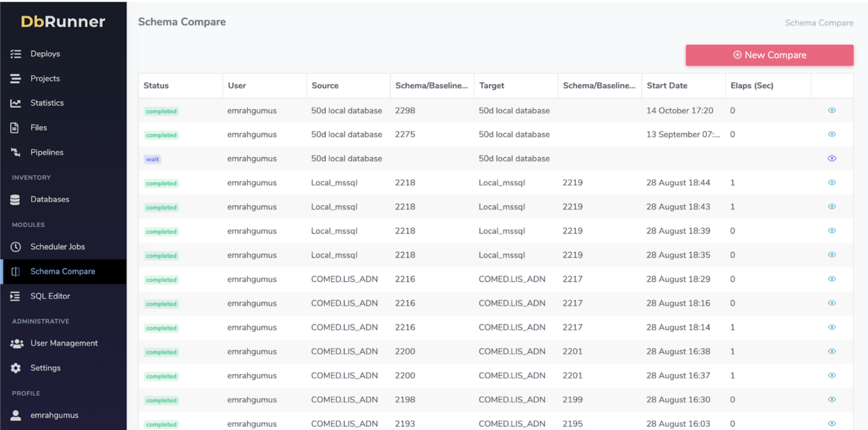Click the Scheduler Jobs clock icon

(x=16, y=247)
